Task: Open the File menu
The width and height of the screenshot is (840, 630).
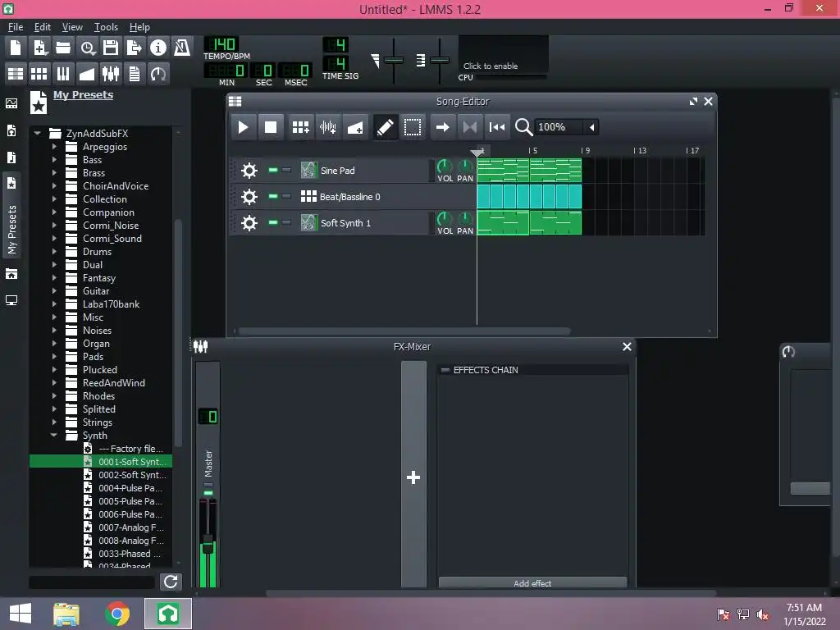Action: click(x=16, y=27)
